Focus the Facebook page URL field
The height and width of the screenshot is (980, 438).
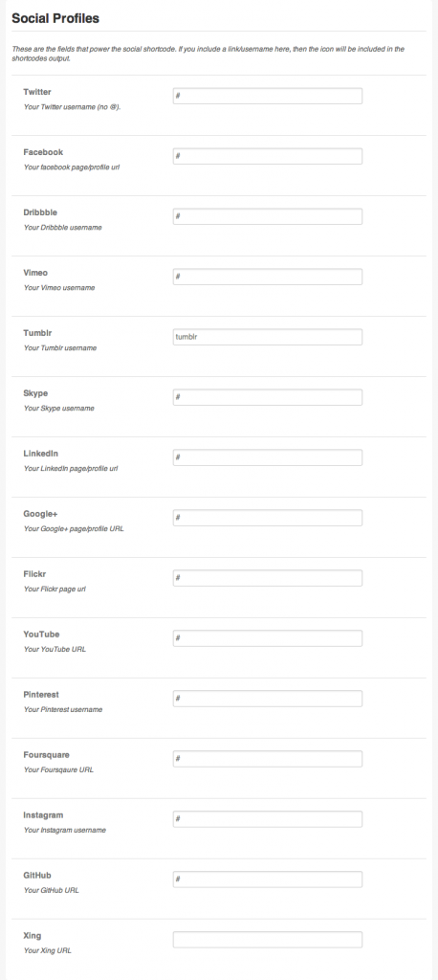click(268, 156)
